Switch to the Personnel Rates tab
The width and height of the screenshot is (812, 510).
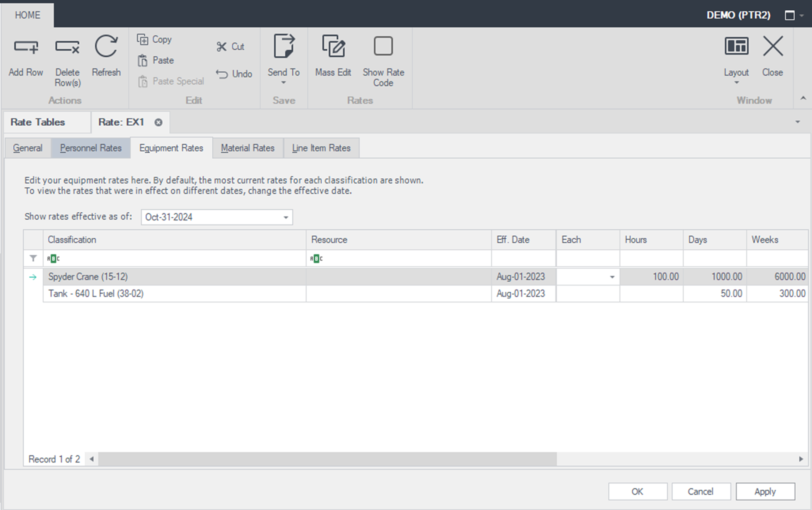[90, 148]
